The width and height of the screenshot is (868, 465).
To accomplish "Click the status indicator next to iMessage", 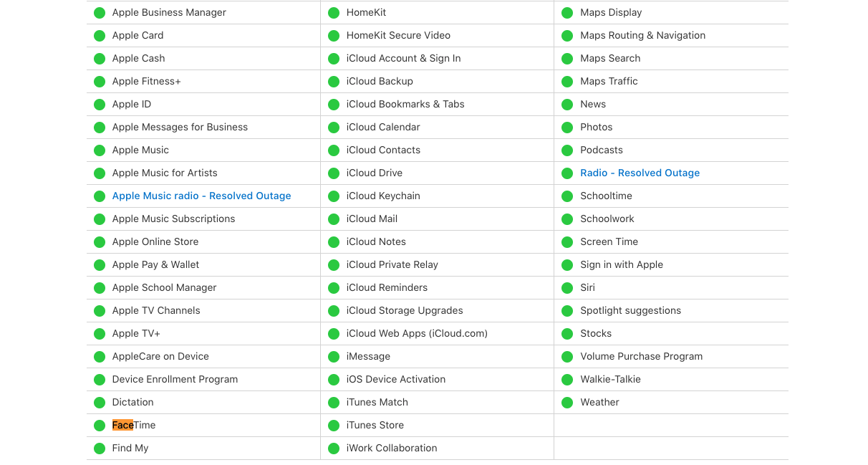I will tap(334, 357).
